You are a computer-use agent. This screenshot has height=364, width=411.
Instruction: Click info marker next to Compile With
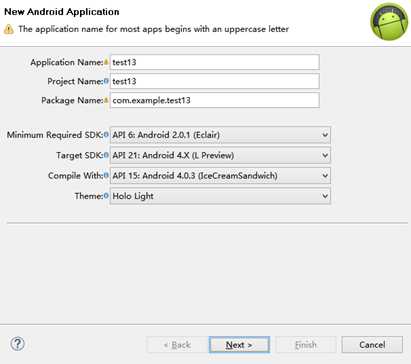coord(106,175)
